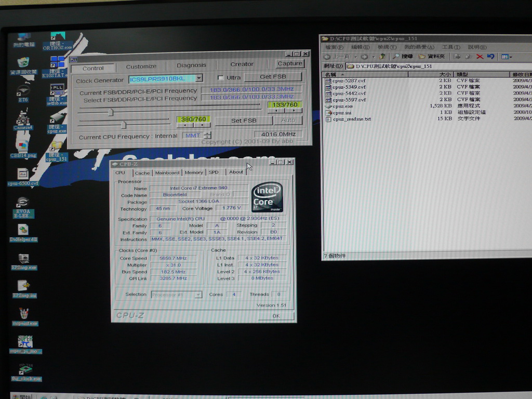Open the Memory tab in CPU-Z
This screenshot has height=399, width=532.
click(194, 172)
